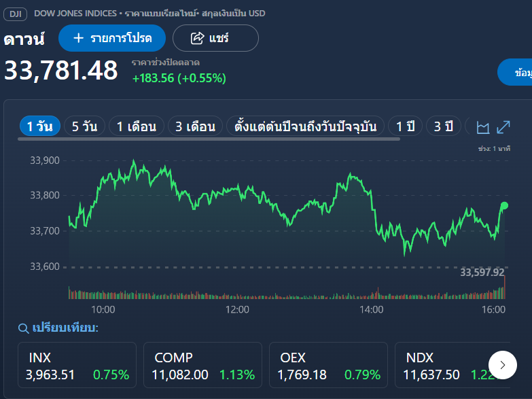Click the ช่วง: 1 นาที interval label
The image size is (532, 399).
point(494,149)
